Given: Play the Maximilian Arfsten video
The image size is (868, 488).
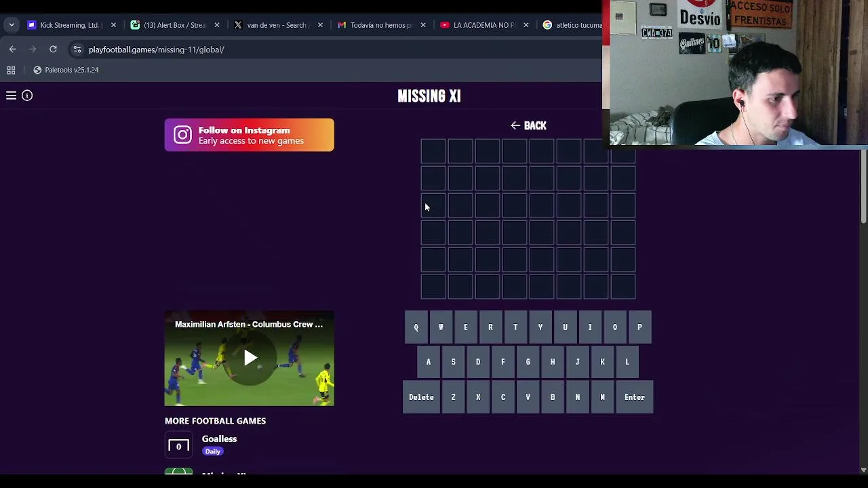Looking at the screenshot, I should click(x=250, y=358).
